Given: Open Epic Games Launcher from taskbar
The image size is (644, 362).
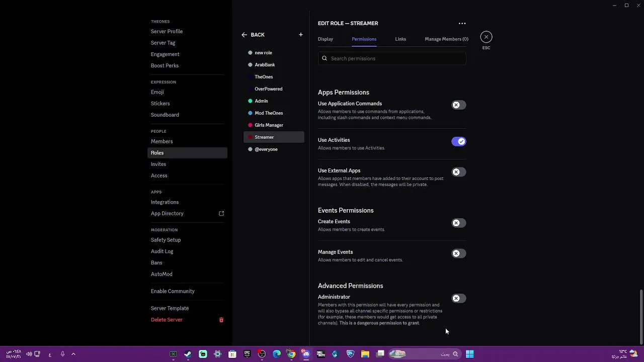Looking at the screenshot, I should [x=247, y=354].
